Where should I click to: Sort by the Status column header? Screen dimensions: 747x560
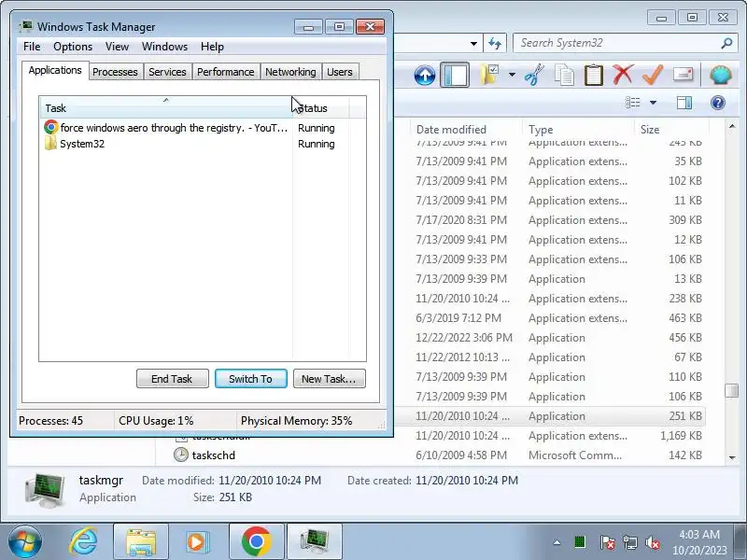[320, 108]
